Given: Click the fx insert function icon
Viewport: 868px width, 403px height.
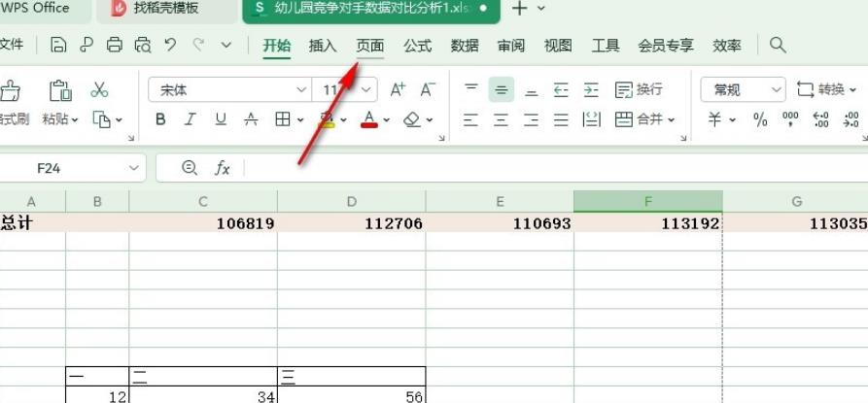Looking at the screenshot, I should coord(222,168).
